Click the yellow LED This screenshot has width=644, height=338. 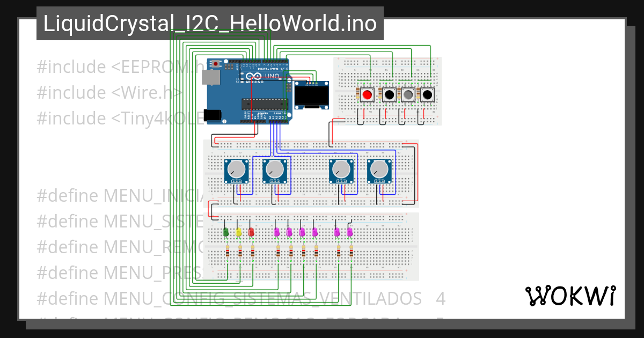tap(238, 232)
